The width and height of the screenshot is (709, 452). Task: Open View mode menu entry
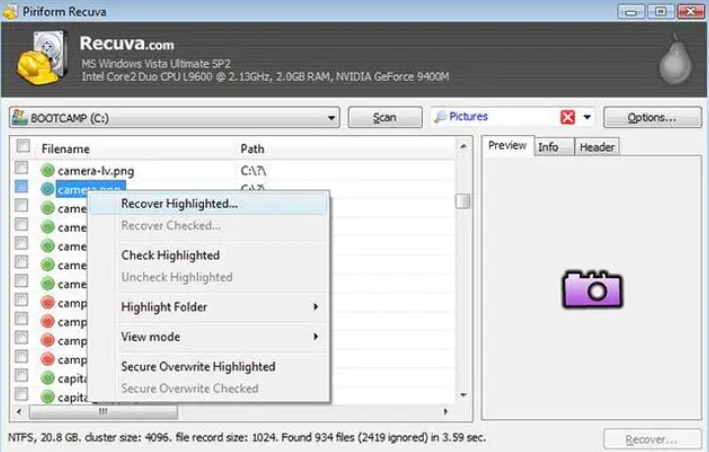click(209, 337)
